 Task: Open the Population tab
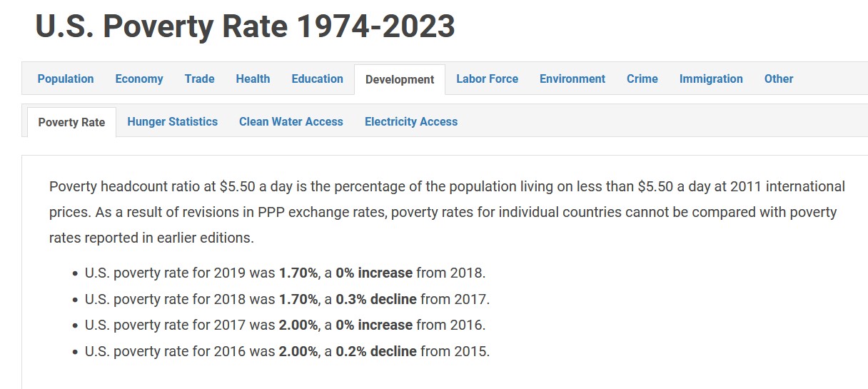point(66,79)
